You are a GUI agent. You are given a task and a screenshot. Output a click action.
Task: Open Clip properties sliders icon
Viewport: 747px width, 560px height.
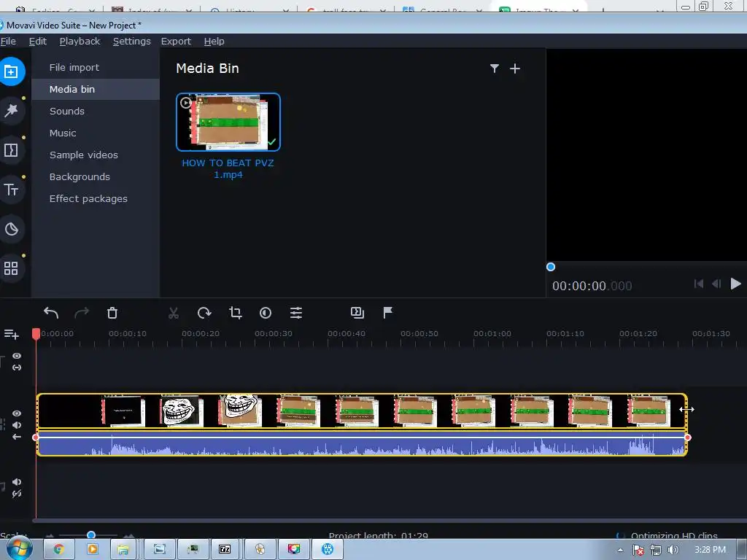click(x=296, y=313)
